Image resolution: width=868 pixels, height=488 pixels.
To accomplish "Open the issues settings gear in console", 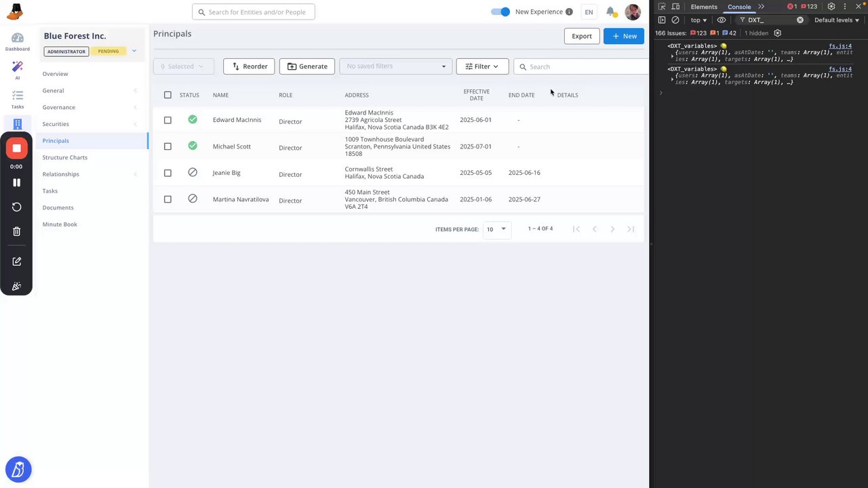I will pos(778,33).
